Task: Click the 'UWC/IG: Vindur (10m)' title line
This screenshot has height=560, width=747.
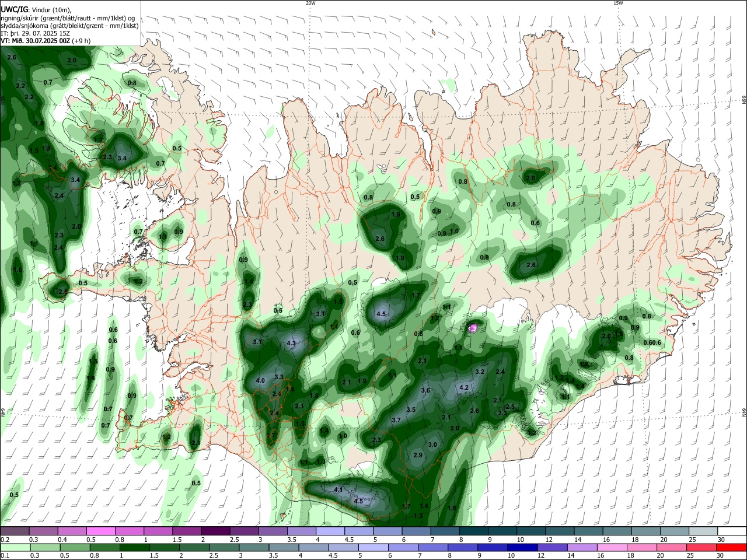Action: (x=36, y=10)
